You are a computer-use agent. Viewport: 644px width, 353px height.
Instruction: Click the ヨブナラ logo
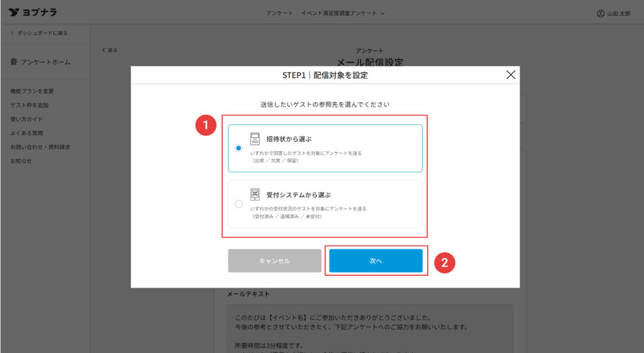click(33, 13)
